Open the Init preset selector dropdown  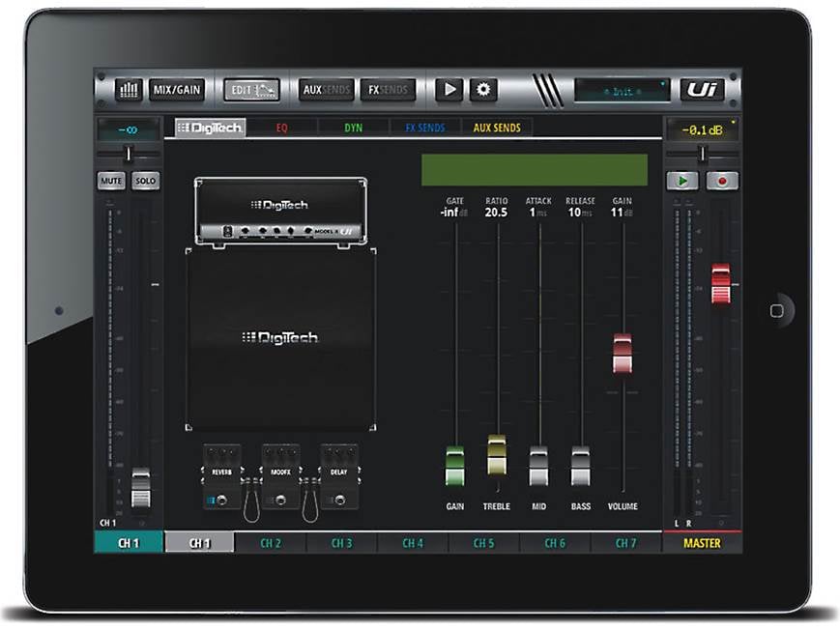[623, 90]
